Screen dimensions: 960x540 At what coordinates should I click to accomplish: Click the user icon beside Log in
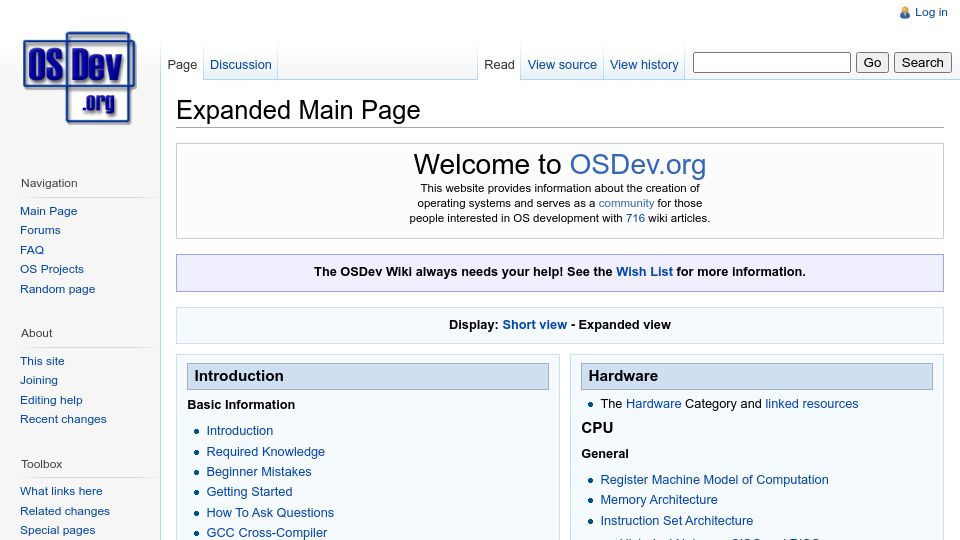click(x=905, y=12)
